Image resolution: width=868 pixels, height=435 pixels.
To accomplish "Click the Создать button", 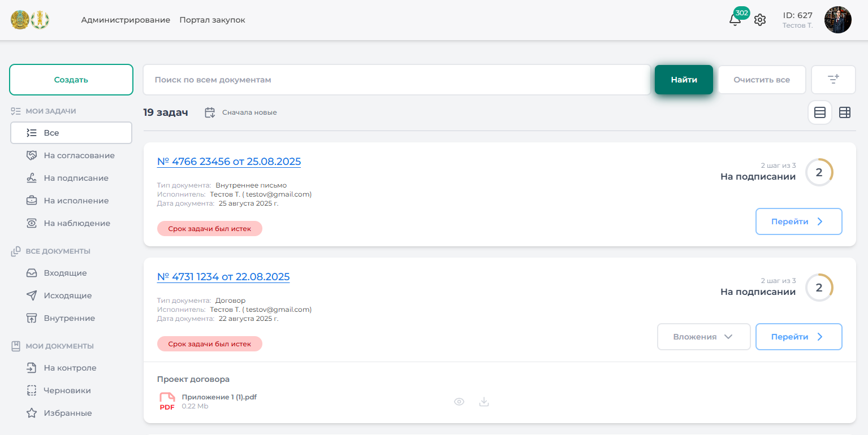I will pyautogui.click(x=71, y=80).
